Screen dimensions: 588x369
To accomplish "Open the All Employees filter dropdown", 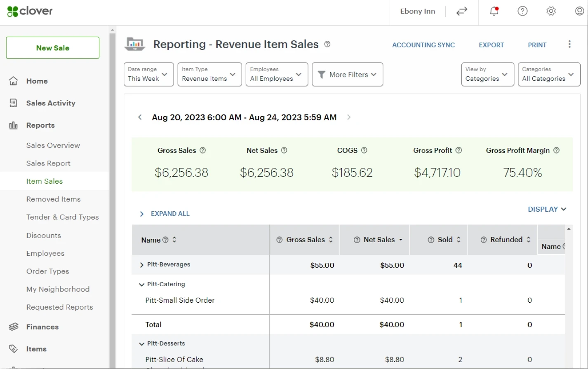I will (276, 75).
